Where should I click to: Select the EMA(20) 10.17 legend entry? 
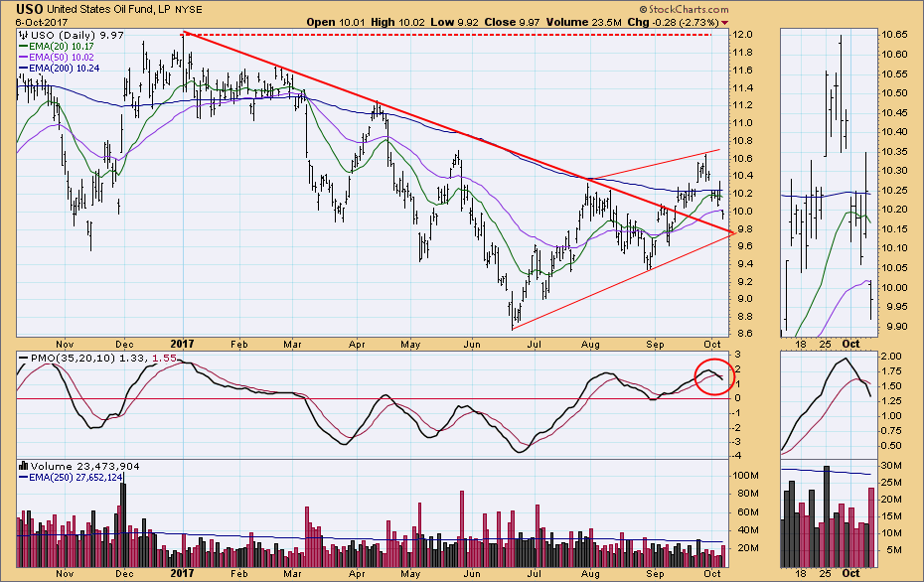(x=56, y=46)
